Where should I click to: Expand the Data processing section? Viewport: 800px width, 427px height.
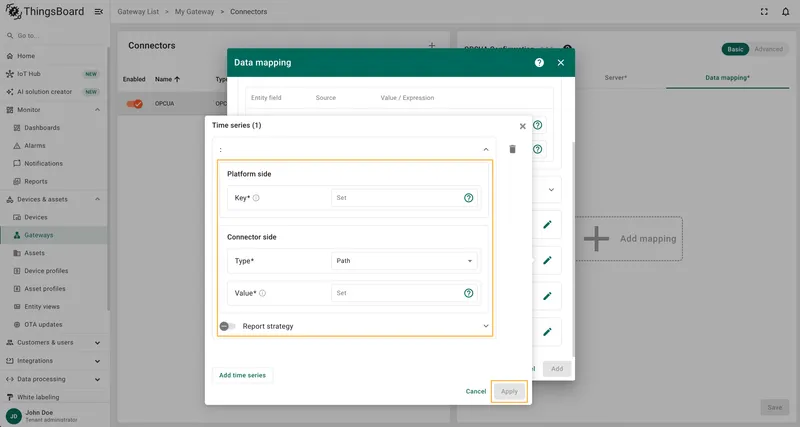pyautogui.click(x=97, y=380)
